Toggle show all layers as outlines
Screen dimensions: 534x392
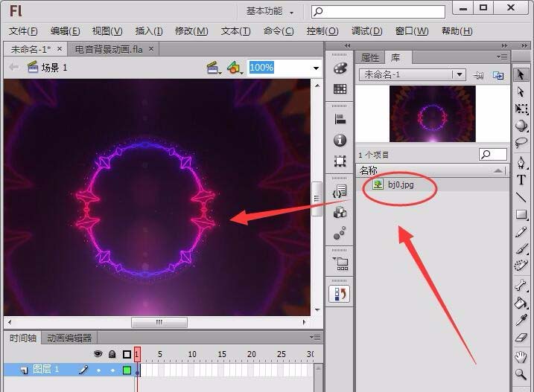coord(127,355)
